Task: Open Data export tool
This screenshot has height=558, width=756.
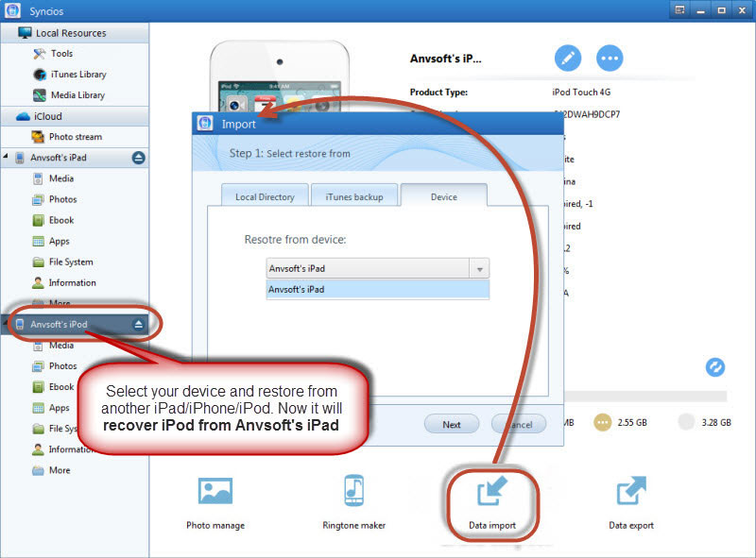Action: tap(631, 503)
